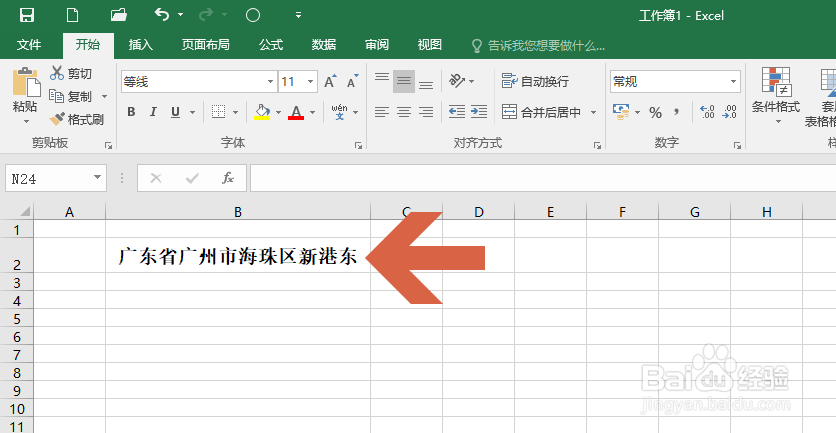Open the 字体 dialog launcher
Viewport: 836px width, 433px height.
tap(359, 145)
